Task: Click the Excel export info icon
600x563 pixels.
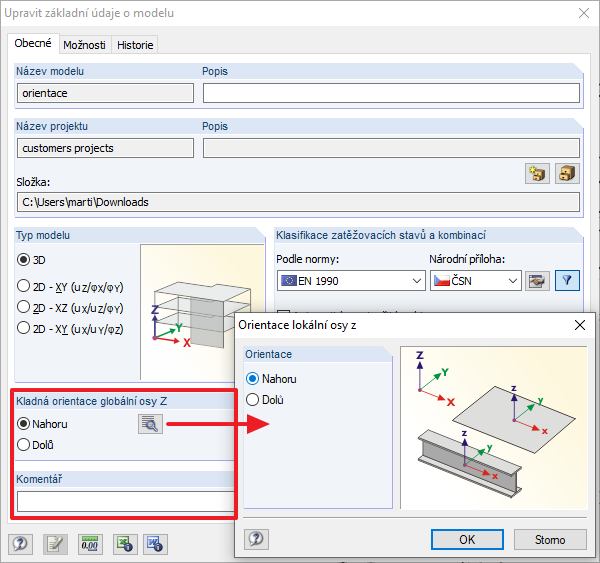Action: pos(125,544)
